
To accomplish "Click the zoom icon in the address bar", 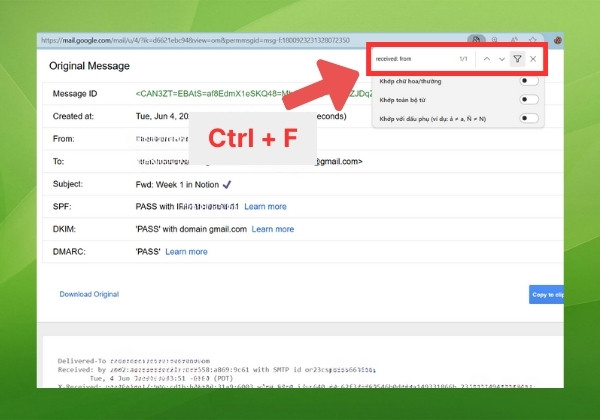I will coord(495,40).
